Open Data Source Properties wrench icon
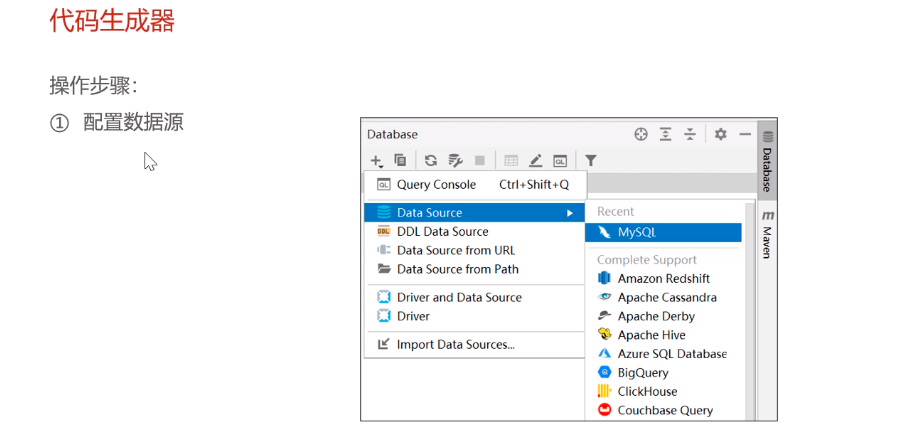 pos(455,160)
